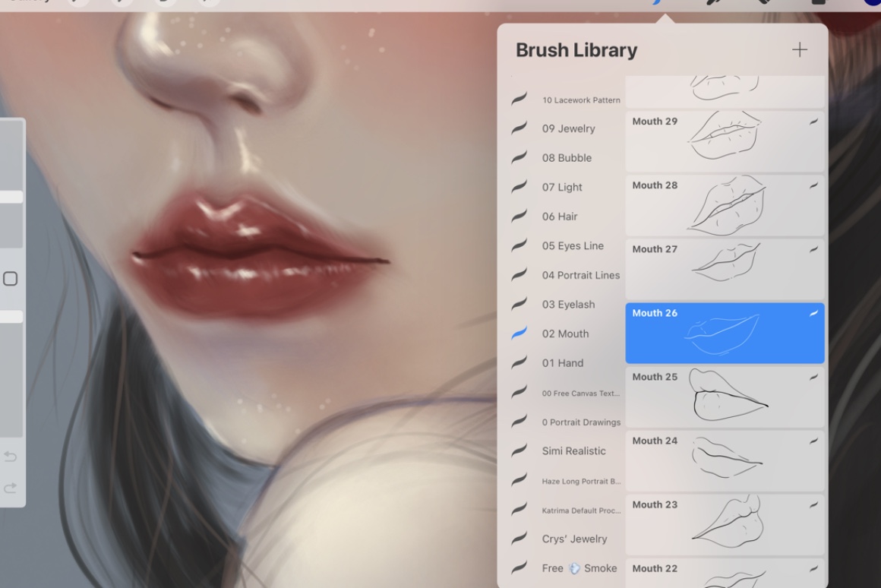Adjust the brush opacity slider handle
The image size is (881, 588).
[x=11, y=317]
